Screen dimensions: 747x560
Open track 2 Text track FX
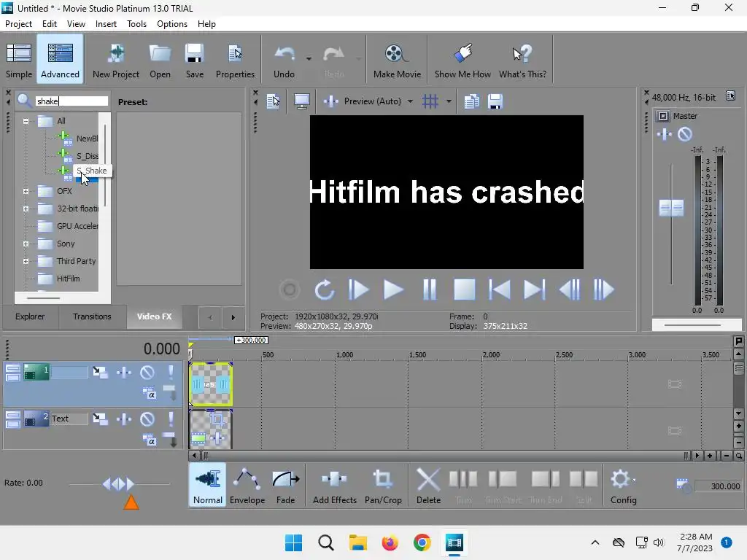(x=124, y=419)
